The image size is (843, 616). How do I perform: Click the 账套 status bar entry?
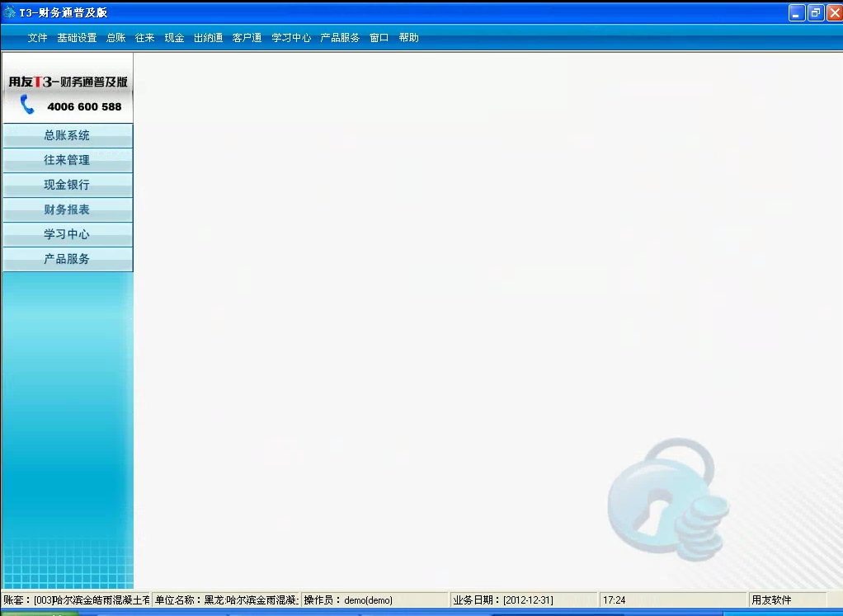pos(77,600)
